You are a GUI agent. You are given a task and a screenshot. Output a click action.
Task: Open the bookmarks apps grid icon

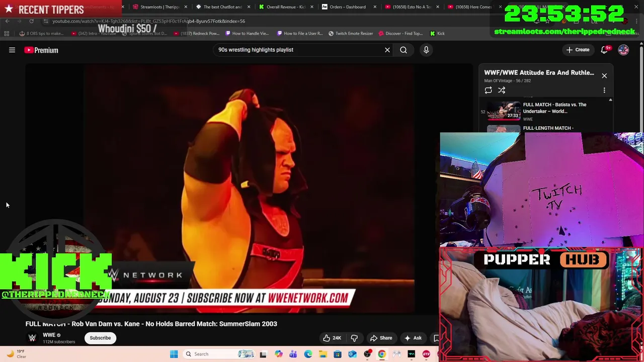[x=7, y=34]
